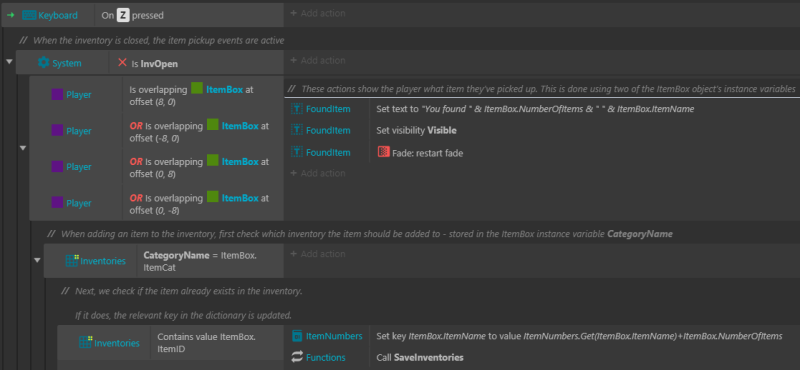
Task: Click the red Fade behavior icon
Action: click(x=383, y=152)
